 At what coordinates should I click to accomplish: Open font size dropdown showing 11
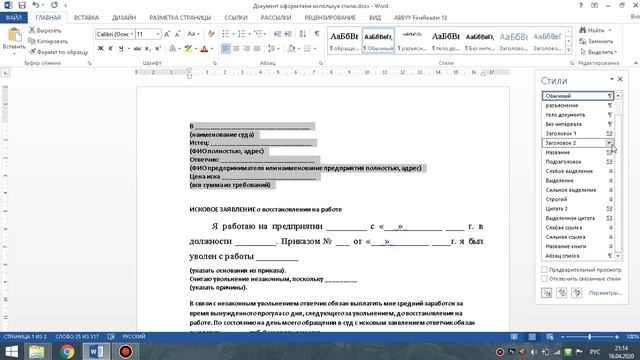click(158, 34)
